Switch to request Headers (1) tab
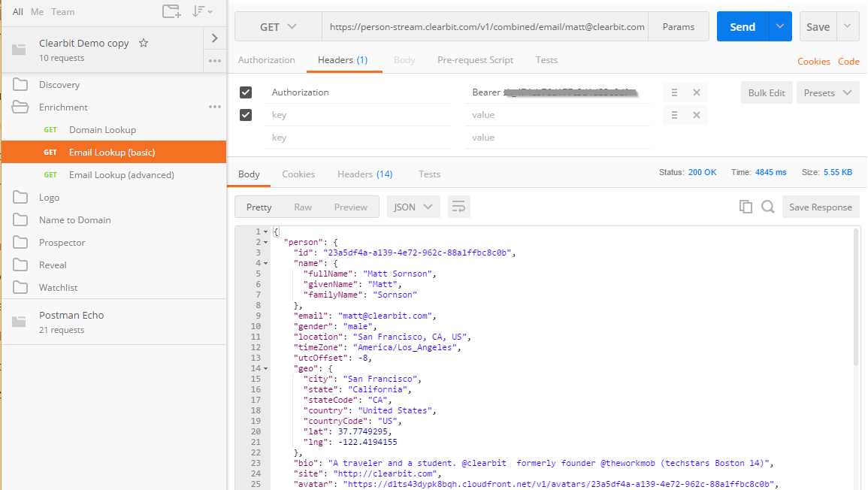 [343, 60]
